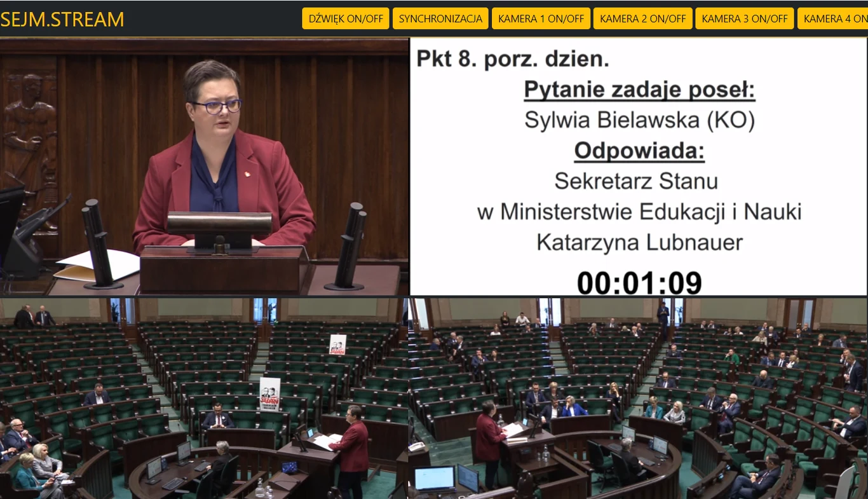868x499 pixels.
Task: Click the underlined Pytanie zadaje poseł header
Action: tap(639, 89)
